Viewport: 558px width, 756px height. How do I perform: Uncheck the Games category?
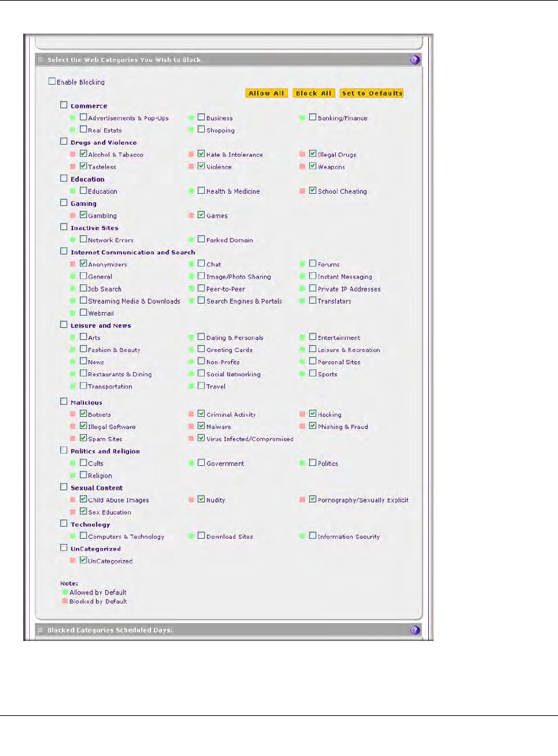coord(201,215)
